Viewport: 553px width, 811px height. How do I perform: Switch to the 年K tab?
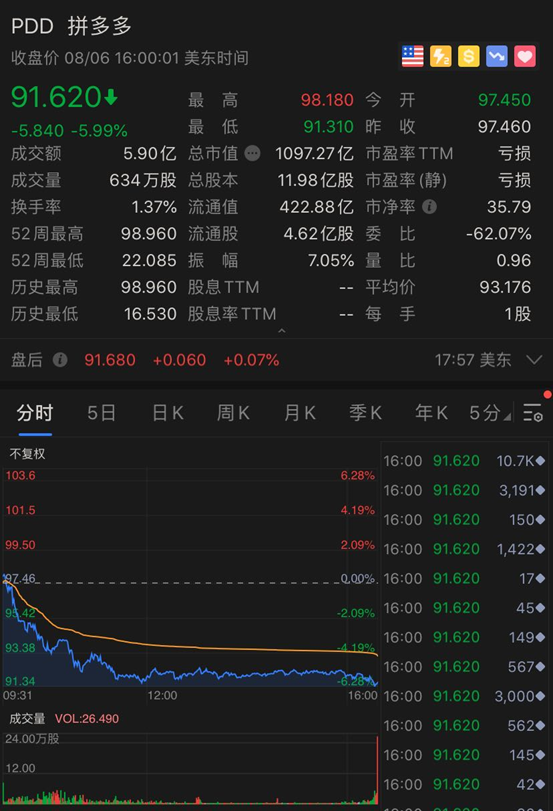point(431,413)
